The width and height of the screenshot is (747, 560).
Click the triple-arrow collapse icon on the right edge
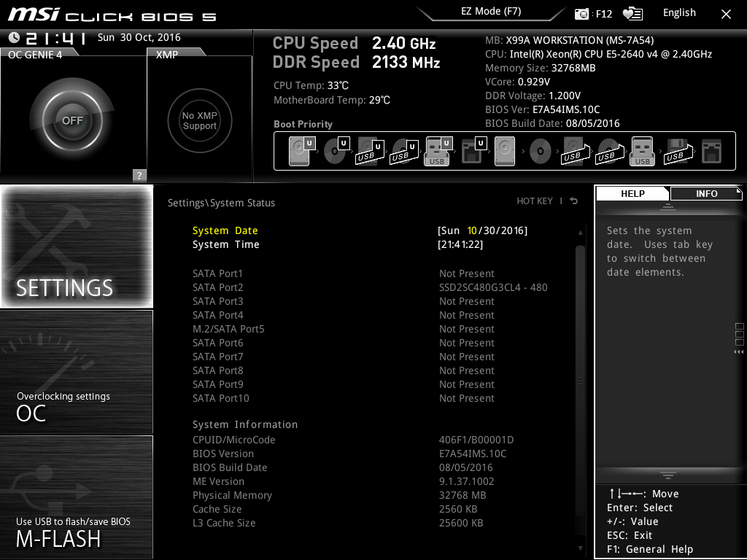pos(738,352)
